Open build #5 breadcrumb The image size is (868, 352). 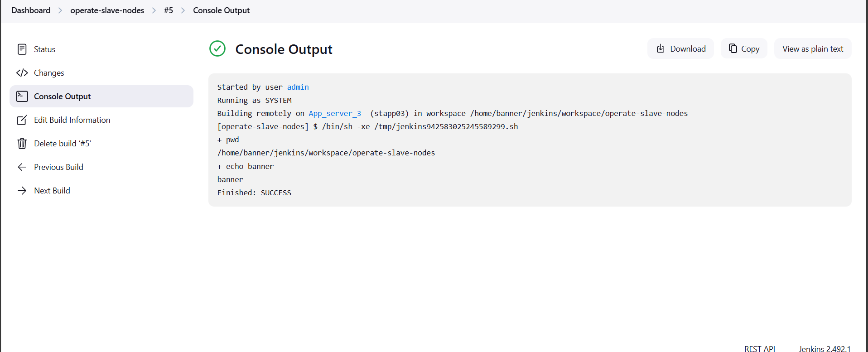[x=169, y=10]
